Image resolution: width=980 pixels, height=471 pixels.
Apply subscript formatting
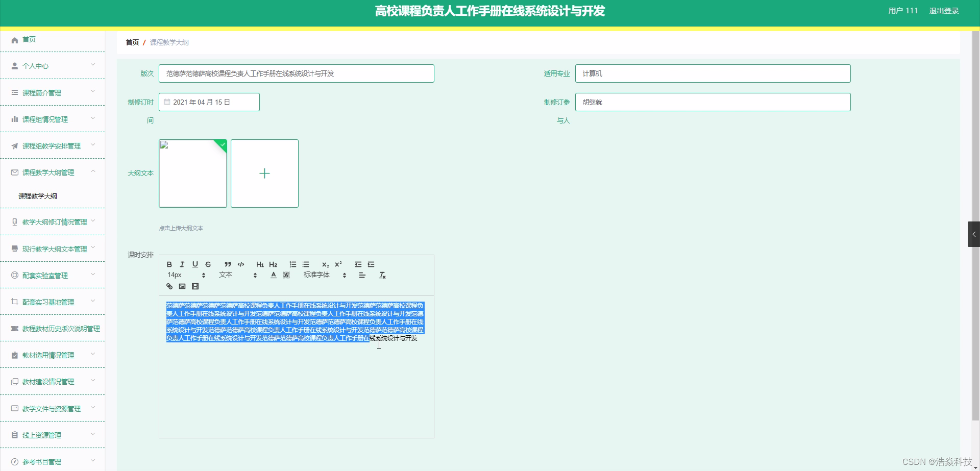325,264
